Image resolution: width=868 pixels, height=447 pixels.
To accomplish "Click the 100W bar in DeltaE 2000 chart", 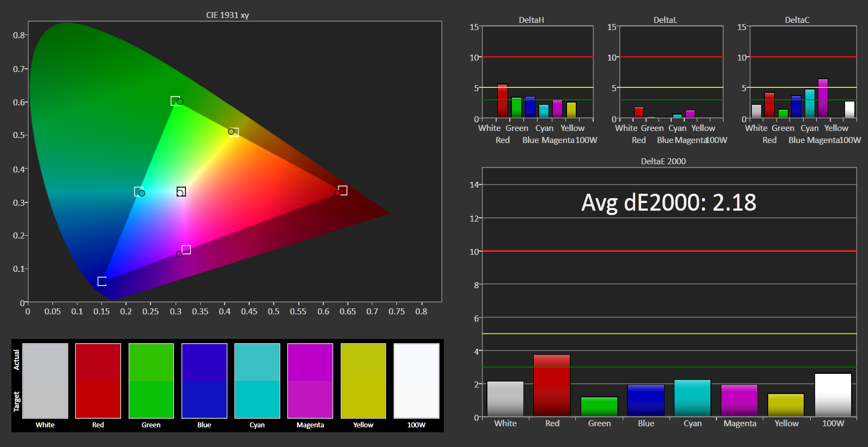I will 833,395.
